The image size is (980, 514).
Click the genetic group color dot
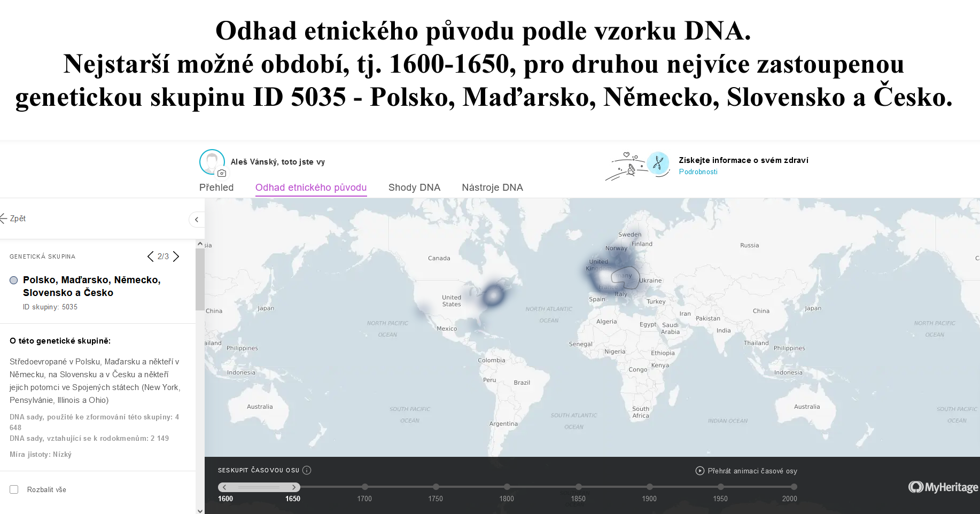point(14,280)
